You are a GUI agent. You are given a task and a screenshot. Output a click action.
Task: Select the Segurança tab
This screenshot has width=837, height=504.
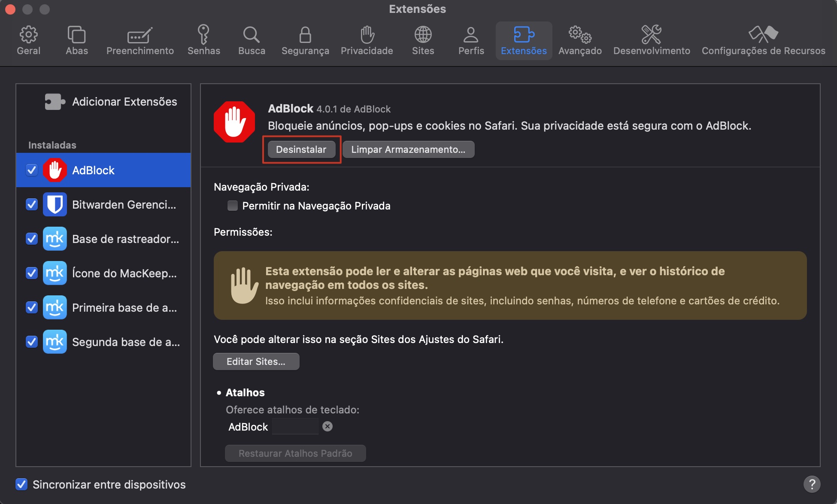[305, 41]
